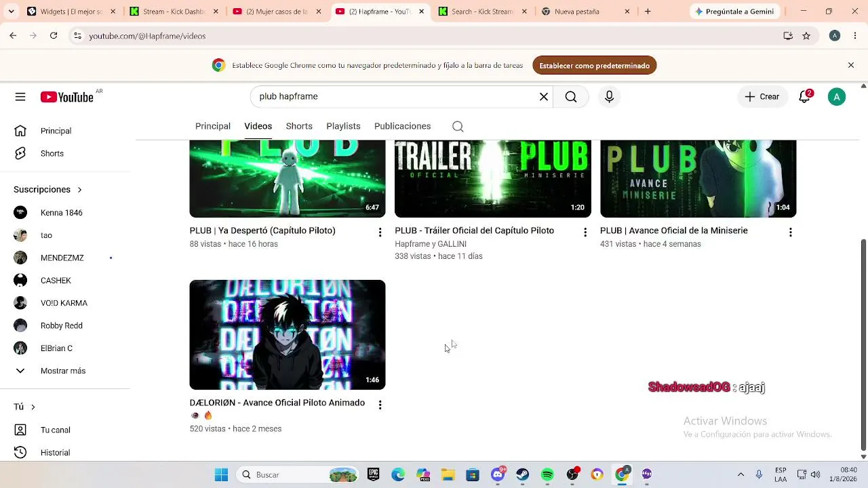
Task: Switch to the Shorts channel tab
Action: click(x=299, y=126)
